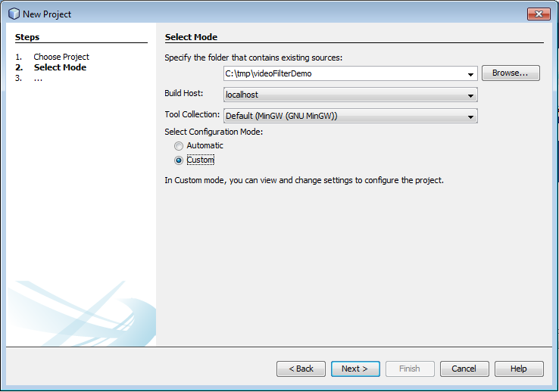The width and height of the screenshot is (559, 392).
Task: Cancel the New Project wizard
Action: tap(464, 369)
